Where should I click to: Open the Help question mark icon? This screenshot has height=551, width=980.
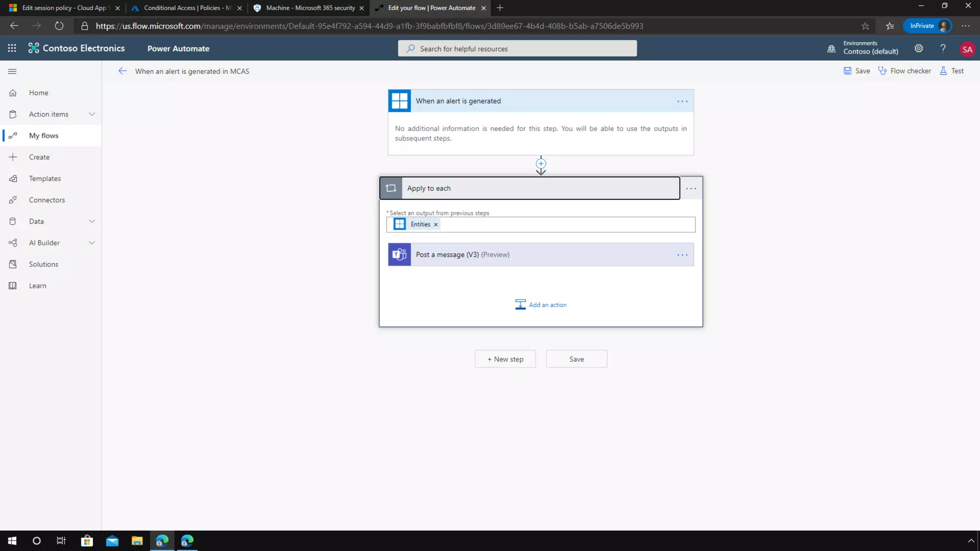(943, 48)
